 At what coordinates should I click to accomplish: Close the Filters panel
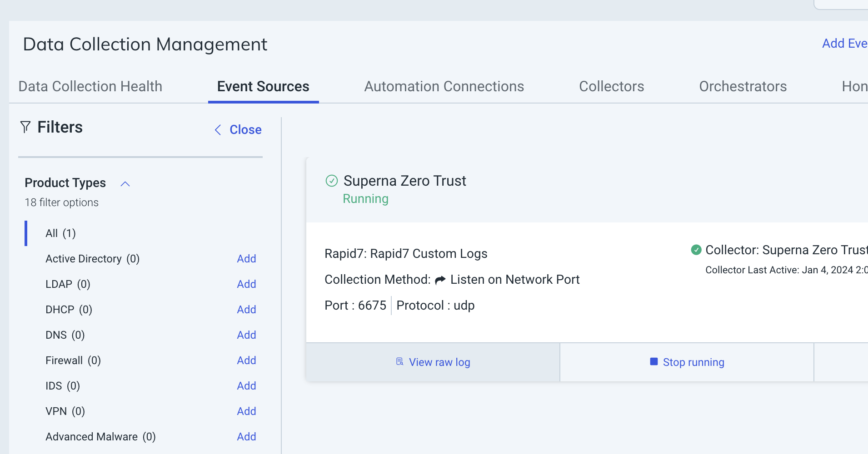coord(245,130)
